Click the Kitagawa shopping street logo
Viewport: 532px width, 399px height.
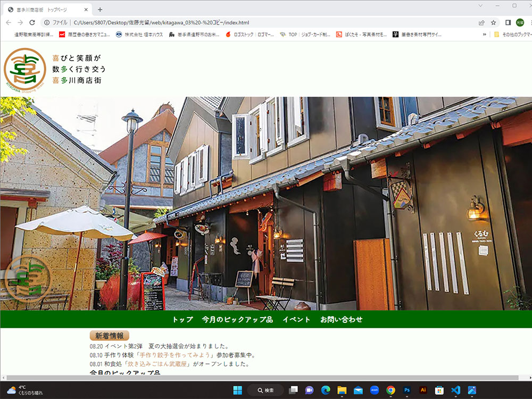coord(25,69)
